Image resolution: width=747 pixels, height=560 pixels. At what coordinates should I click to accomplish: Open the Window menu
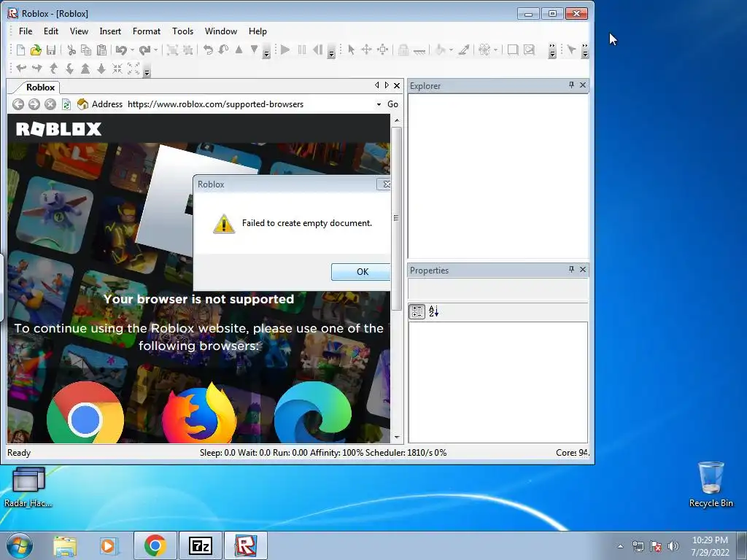click(220, 31)
